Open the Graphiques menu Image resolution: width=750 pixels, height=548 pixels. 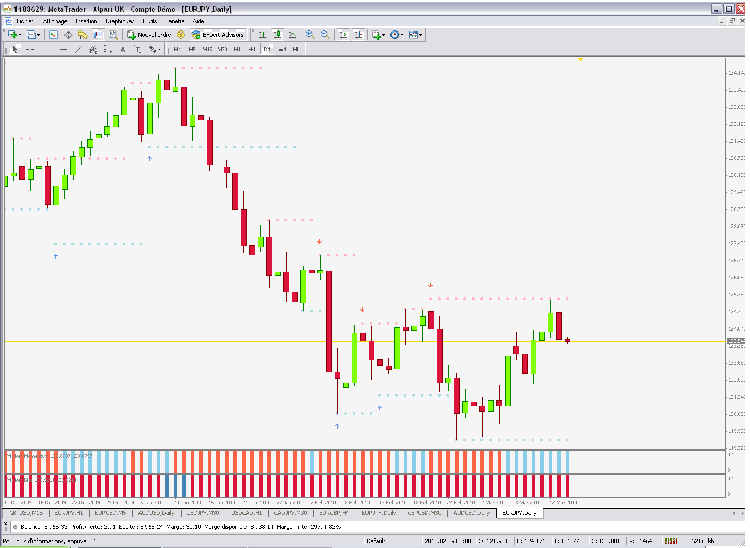click(120, 21)
